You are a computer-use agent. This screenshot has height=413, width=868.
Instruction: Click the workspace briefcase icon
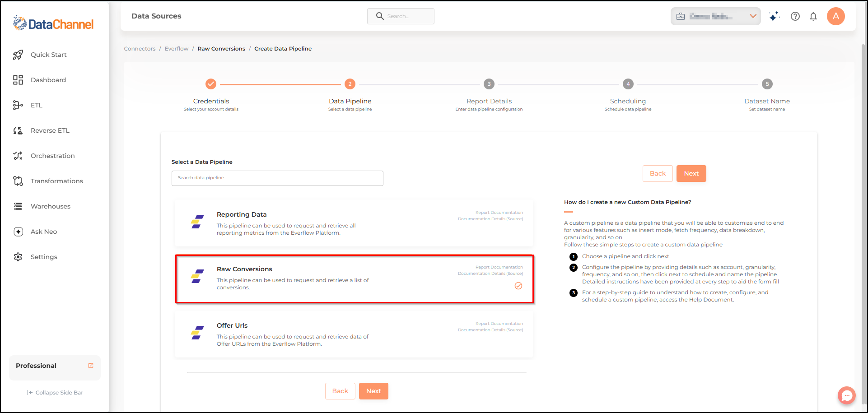click(x=681, y=16)
